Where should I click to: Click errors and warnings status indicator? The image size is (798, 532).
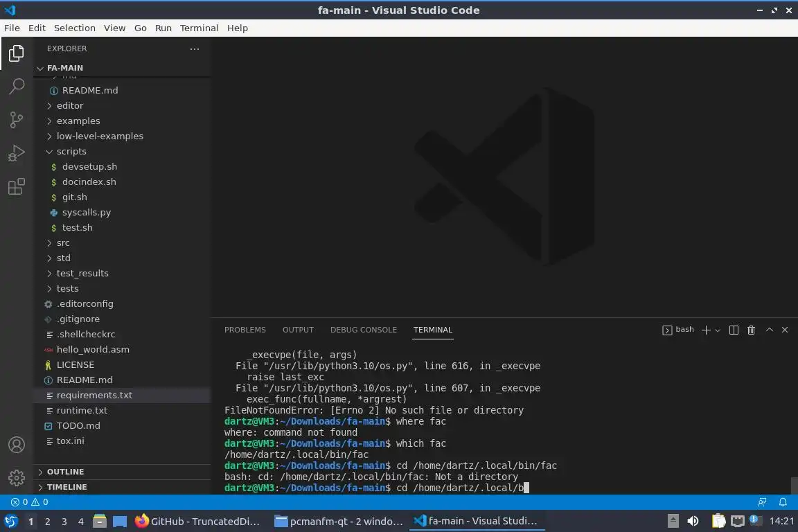[x=30, y=502]
